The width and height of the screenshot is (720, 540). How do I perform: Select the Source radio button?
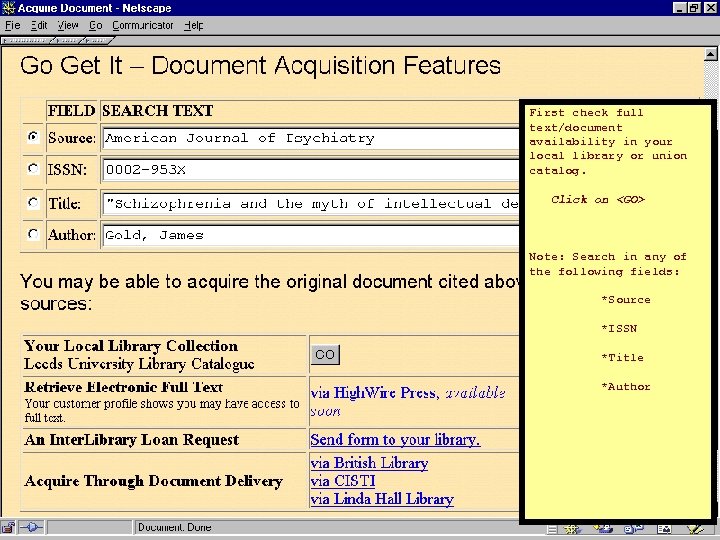[33, 137]
